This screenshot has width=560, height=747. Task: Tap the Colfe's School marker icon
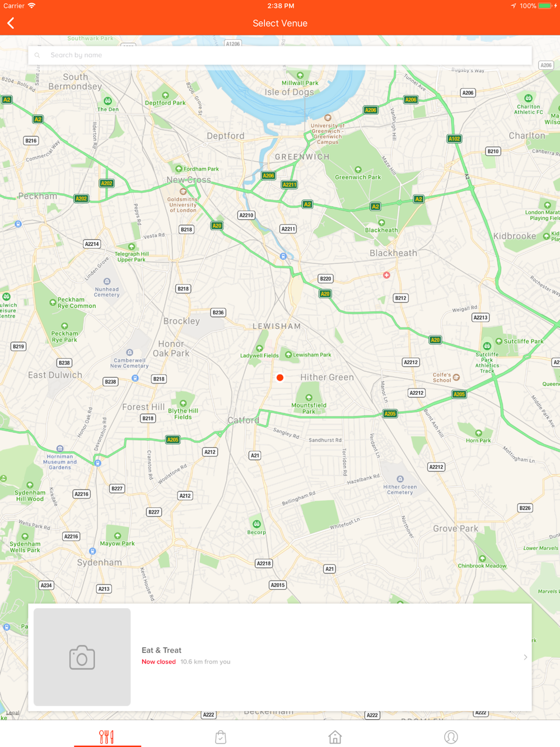click(x=456, y=377)
